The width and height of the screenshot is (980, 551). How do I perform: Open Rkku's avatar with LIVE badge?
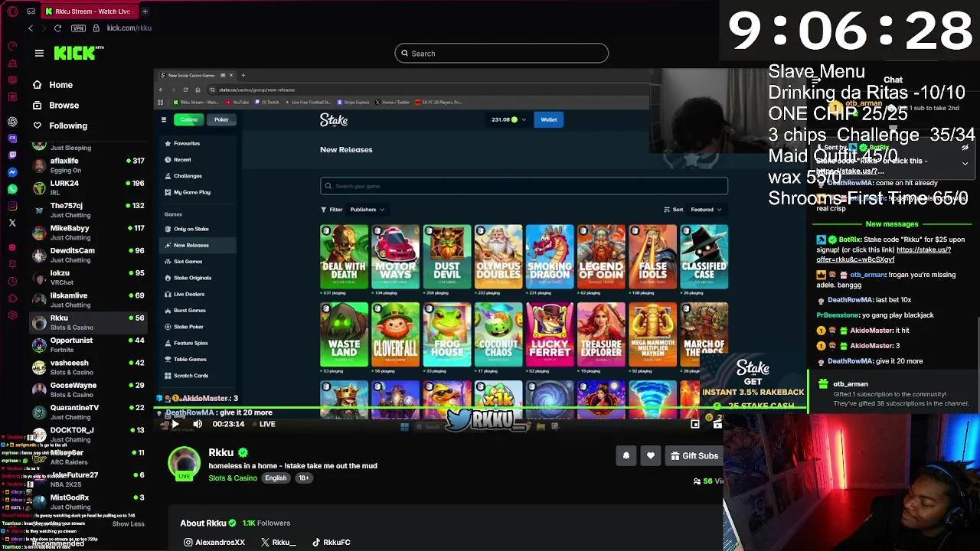(x=184, y=463)
